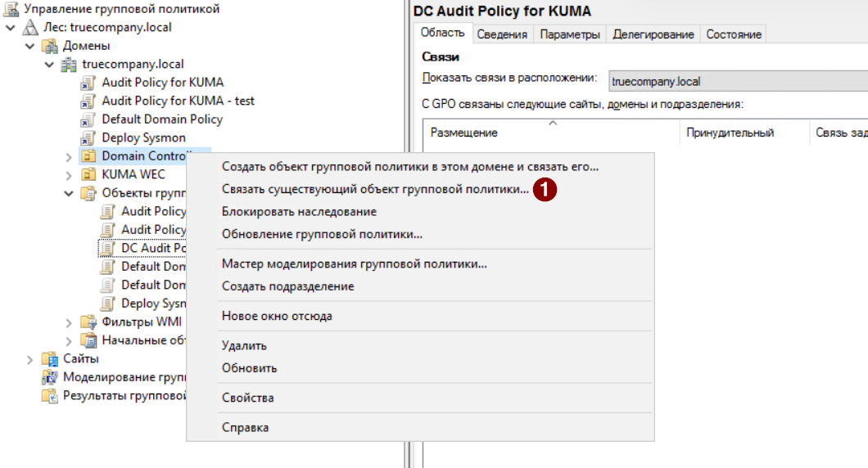Click the Результаты групповой политики icon
The width and height of the screenshot is (868, 468).
click(x=50, y=395)
